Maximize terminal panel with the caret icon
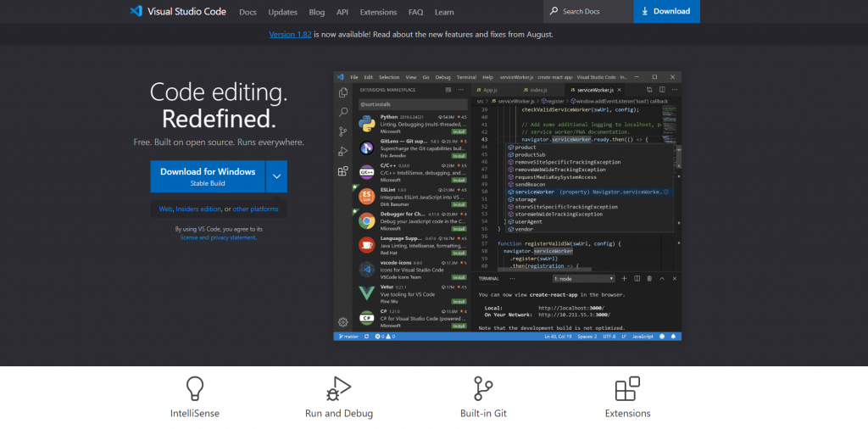868x429 pixels. click(662, 278)
